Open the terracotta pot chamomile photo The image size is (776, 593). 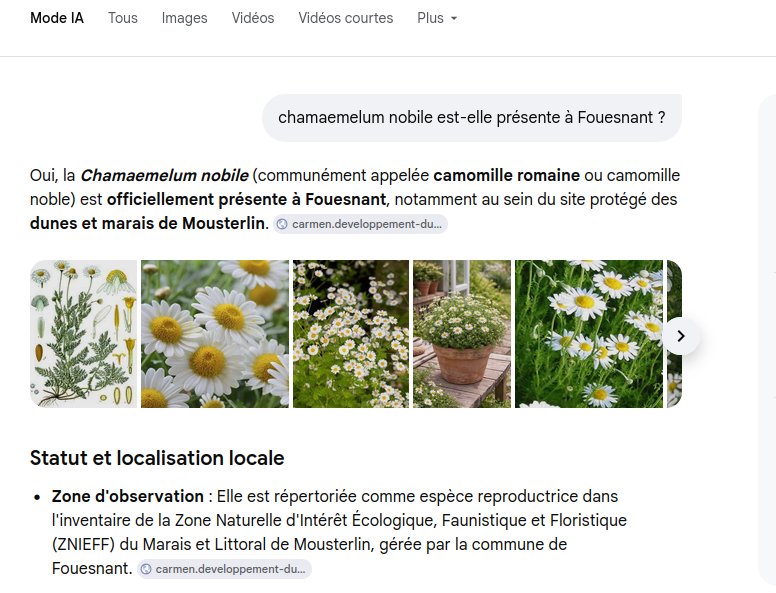(462, 334)
